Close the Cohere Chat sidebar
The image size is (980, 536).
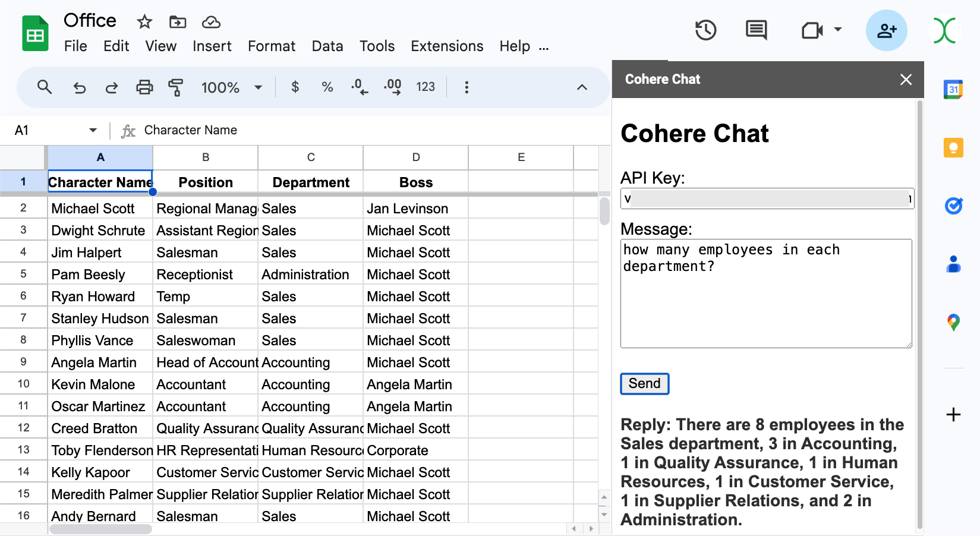tap(906, 80)
